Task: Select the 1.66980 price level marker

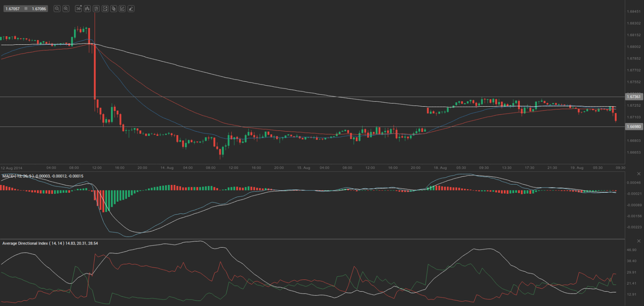Action: [633, 127]
